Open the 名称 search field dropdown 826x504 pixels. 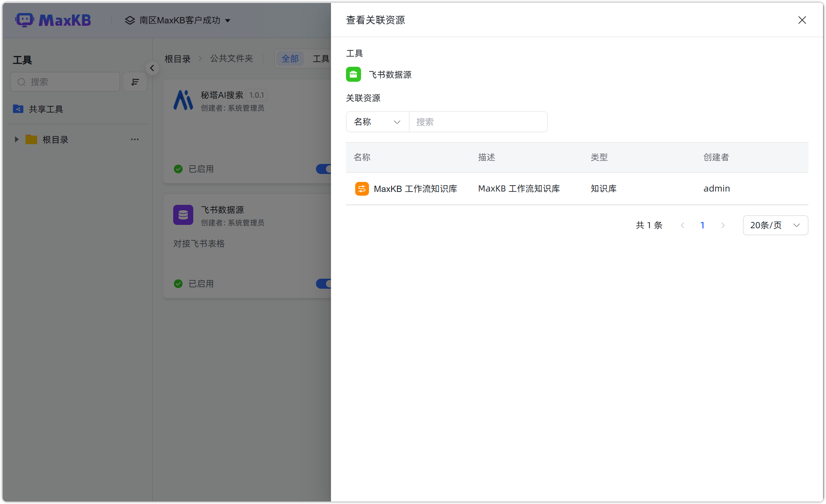[377, 122]
